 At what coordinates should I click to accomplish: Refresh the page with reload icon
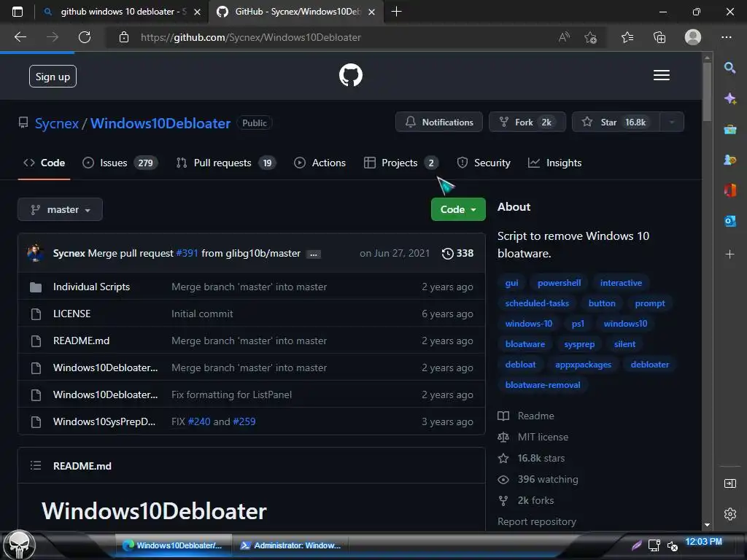pyautogui.click(x=85, y=37)
